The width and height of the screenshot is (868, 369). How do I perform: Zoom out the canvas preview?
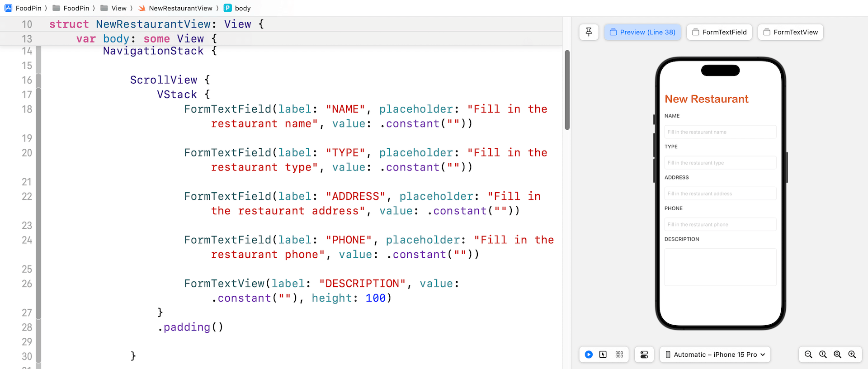click(x=808, y=355)
